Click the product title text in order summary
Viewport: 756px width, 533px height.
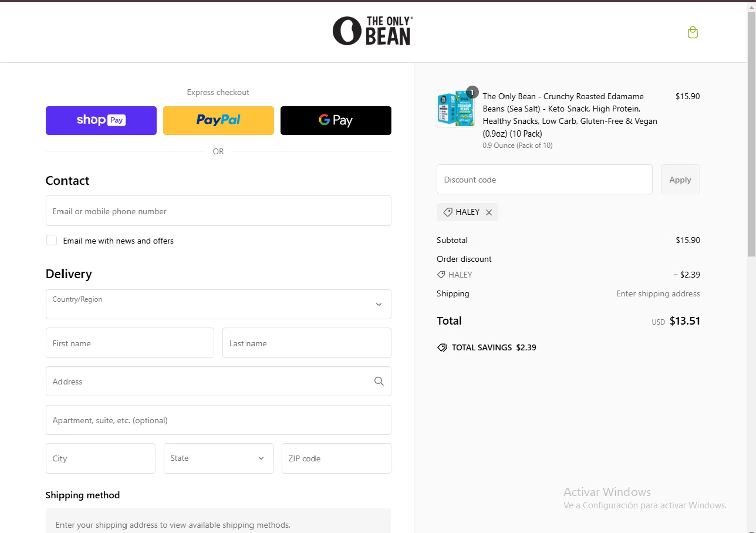tap(570, 115)
